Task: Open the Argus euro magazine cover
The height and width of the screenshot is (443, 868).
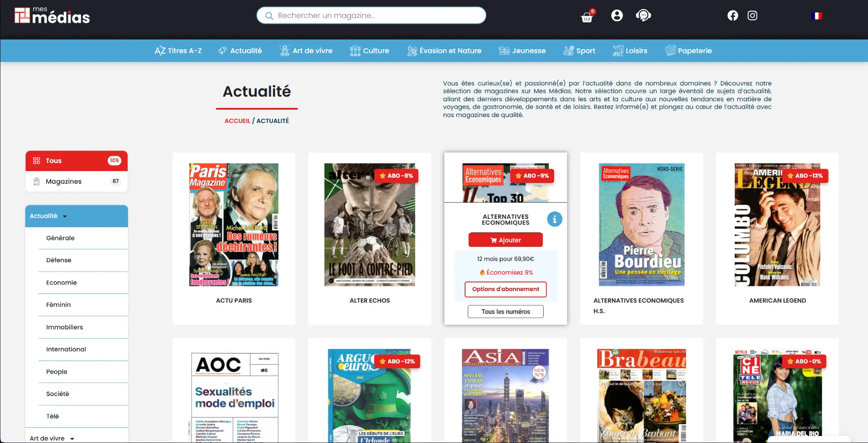Action: 370,396
